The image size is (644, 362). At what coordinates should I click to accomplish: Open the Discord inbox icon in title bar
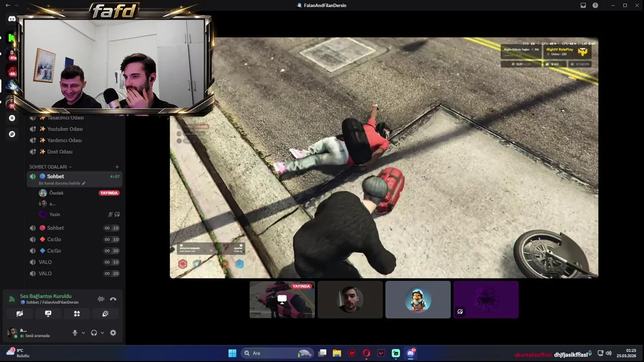point(583,5)
